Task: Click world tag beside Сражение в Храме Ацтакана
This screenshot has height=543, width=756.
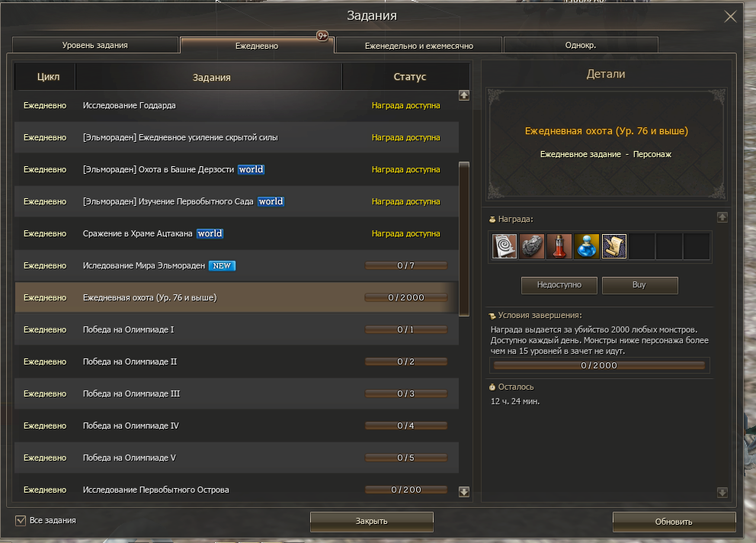Action: [x=210, y=233]
